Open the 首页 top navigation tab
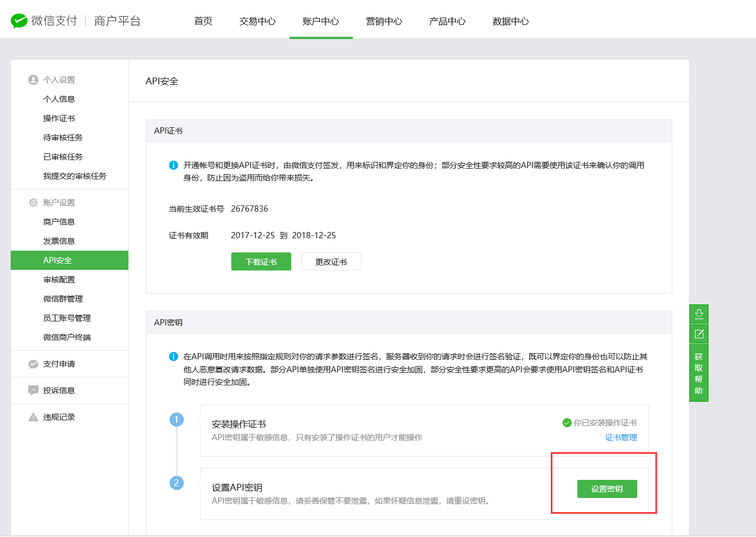 203,21
